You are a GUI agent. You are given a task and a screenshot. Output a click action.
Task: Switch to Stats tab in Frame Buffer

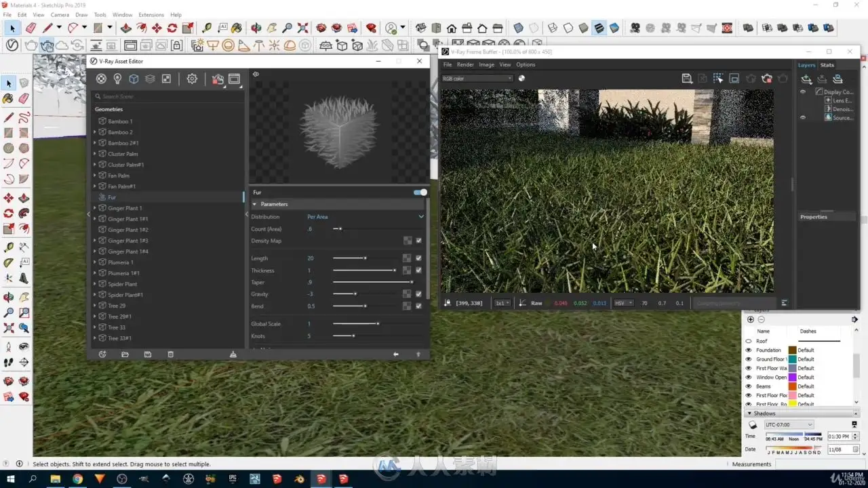click(827, 65)
